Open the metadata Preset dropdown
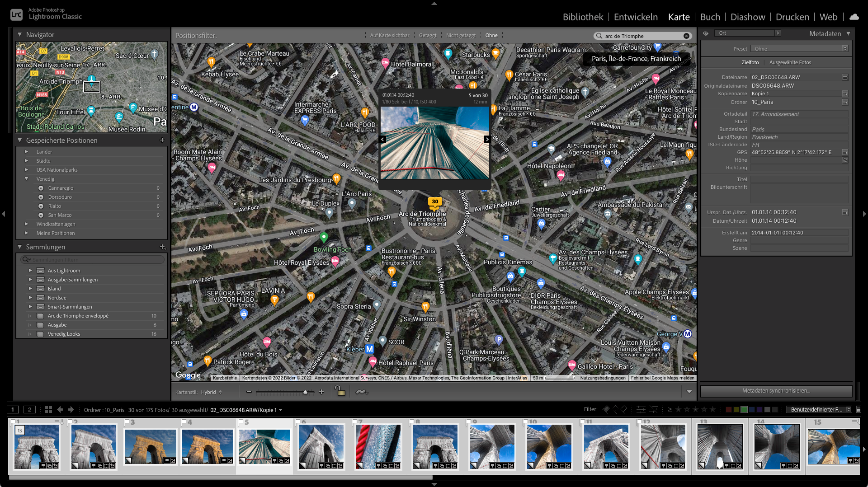The width and height of the screenshot is (868, 487). [x=799, y=49]
